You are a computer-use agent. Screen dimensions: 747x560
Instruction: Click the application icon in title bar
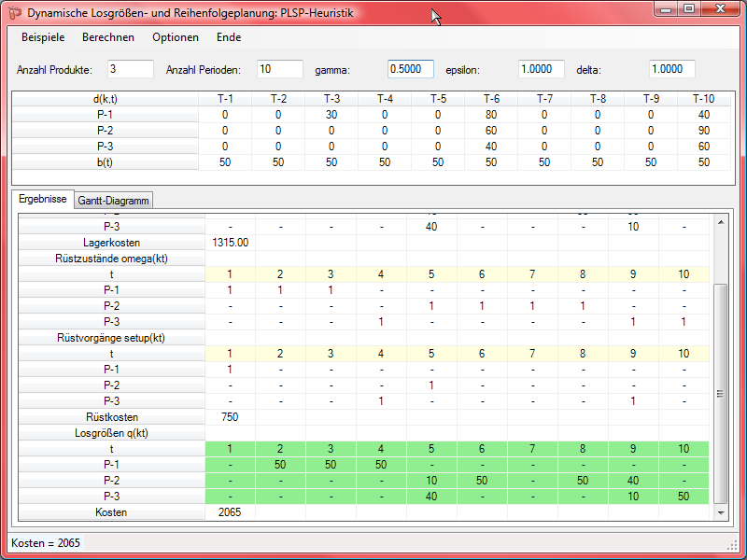[16, 13]
